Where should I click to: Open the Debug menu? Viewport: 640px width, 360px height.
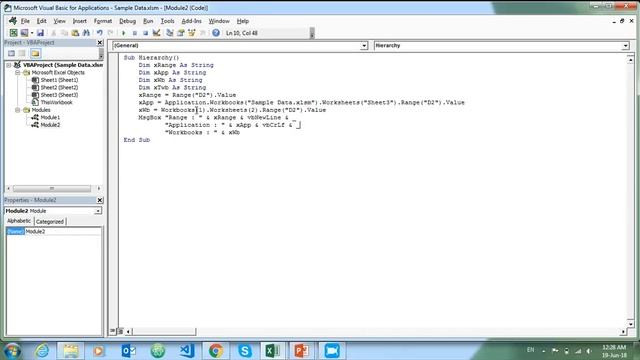click(127, 21)
